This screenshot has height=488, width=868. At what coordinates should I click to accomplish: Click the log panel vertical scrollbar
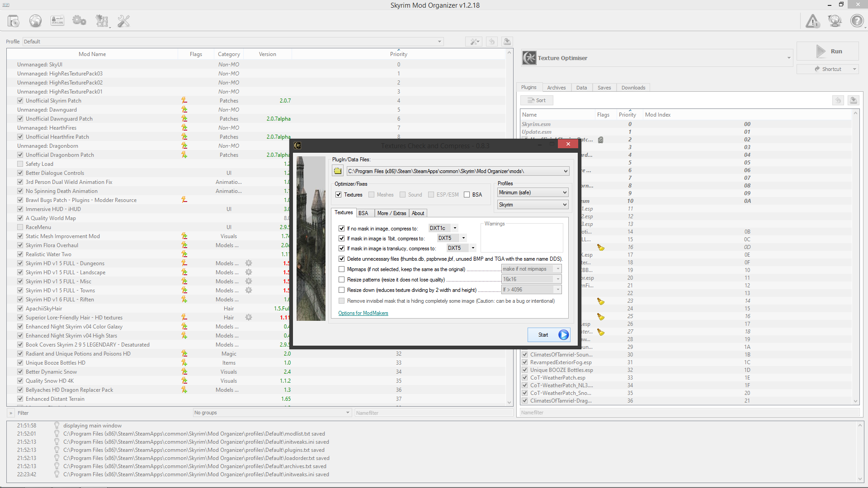860,452
